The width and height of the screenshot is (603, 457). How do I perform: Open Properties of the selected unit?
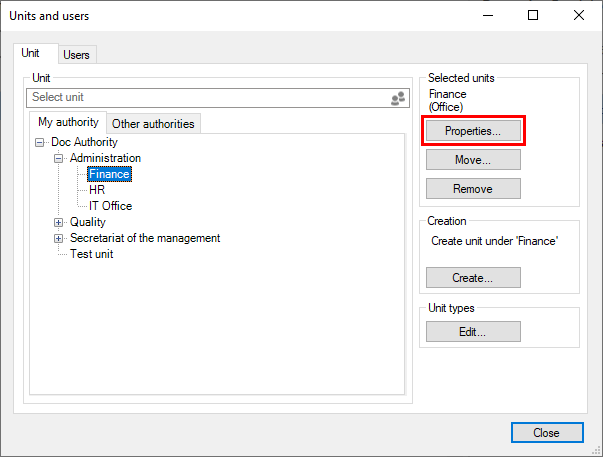pyautogui.click(x=473, y=131)
